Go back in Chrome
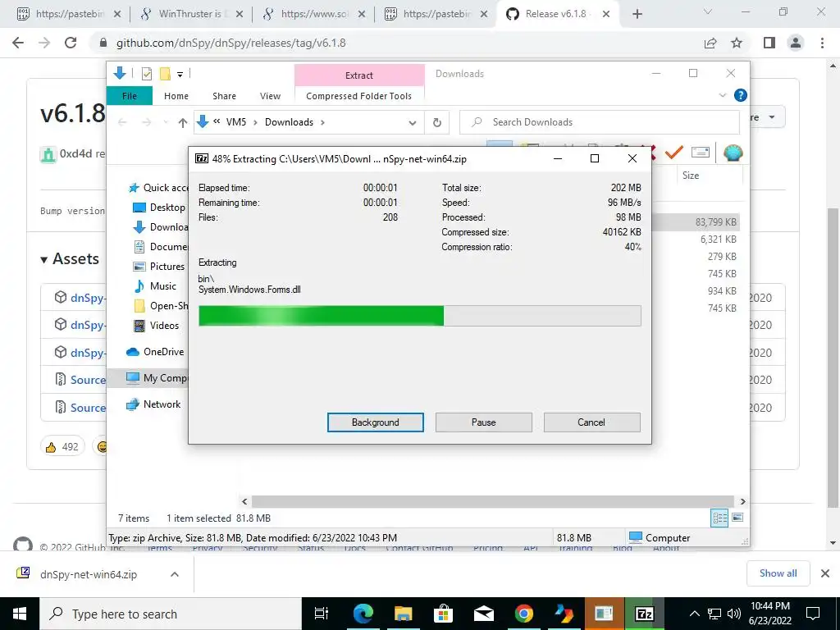 (x=18, y=43)
